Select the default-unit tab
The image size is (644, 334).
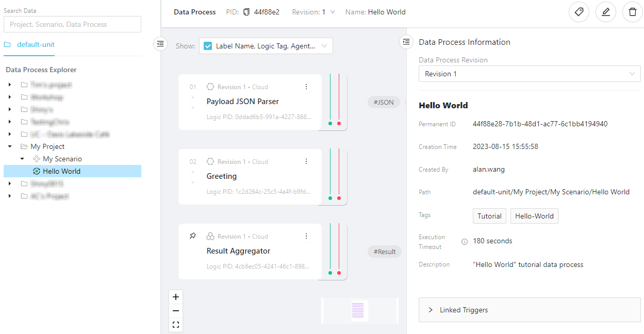click(x=36, y=44)
